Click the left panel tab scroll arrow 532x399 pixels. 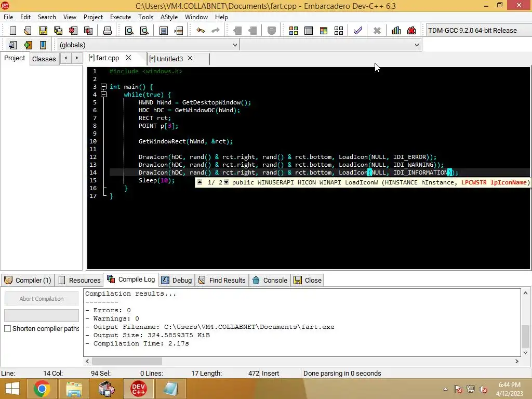click(x=66, y=58)
